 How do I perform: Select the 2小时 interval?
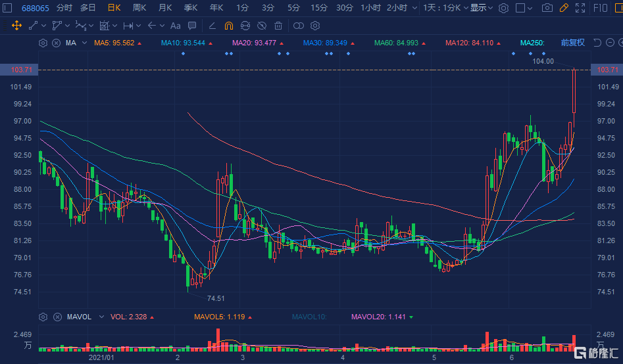click(397, 8)
